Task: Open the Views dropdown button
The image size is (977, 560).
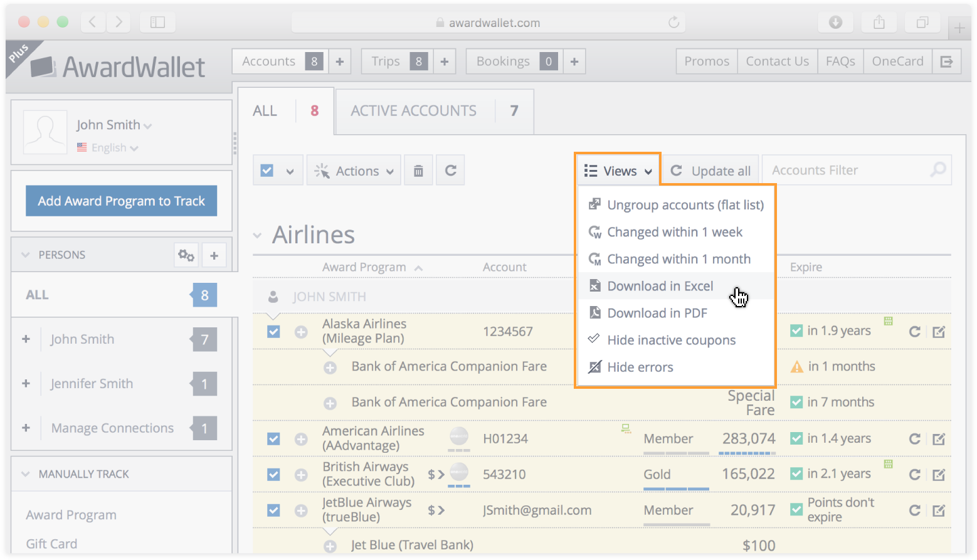Action: click(x=618, y=171)
